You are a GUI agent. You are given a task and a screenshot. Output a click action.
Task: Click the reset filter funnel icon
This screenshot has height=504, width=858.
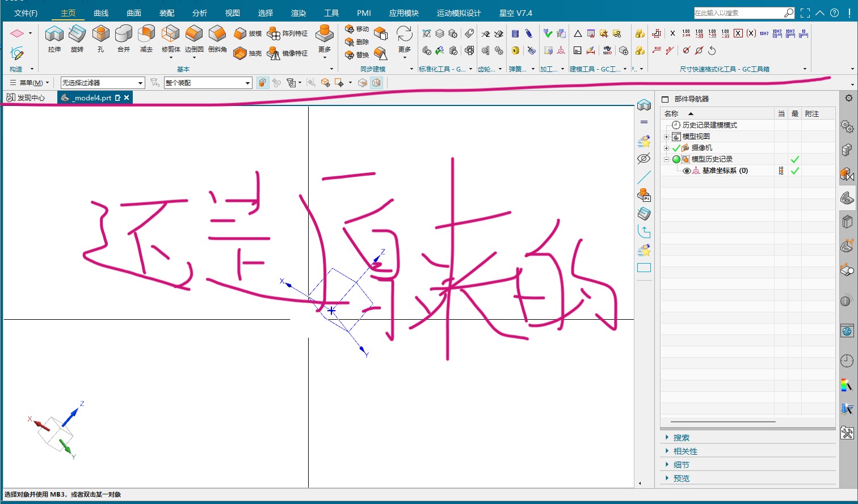tap(155, 83)
